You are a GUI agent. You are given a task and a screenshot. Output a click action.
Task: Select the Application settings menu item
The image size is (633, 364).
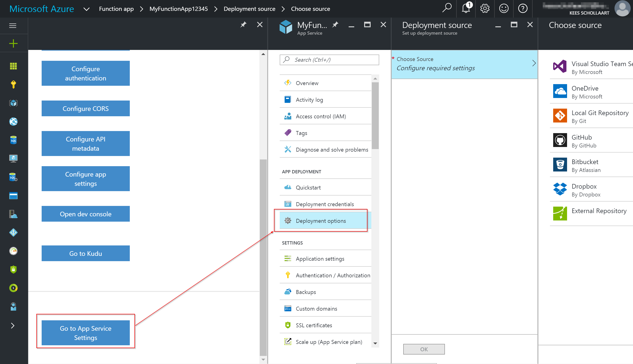tap(320, 258)
